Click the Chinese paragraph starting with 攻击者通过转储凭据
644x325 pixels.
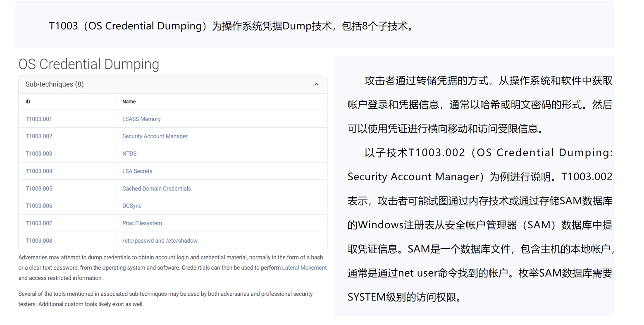click(x=480, y=105)
